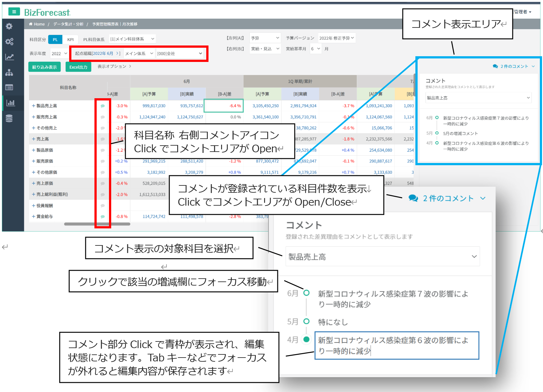The width and height of the screenshot is (543, 392).
Task: Switch 科目区分 to KPI
Action: [70, 39]
